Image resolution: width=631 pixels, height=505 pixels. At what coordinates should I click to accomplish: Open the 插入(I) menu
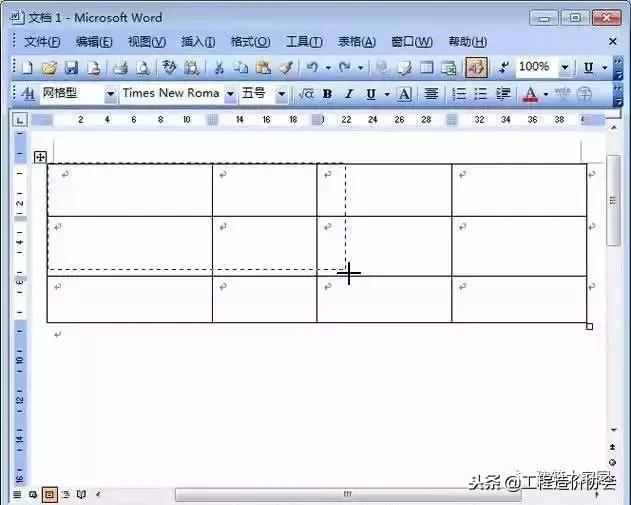(x=198, y=41)
